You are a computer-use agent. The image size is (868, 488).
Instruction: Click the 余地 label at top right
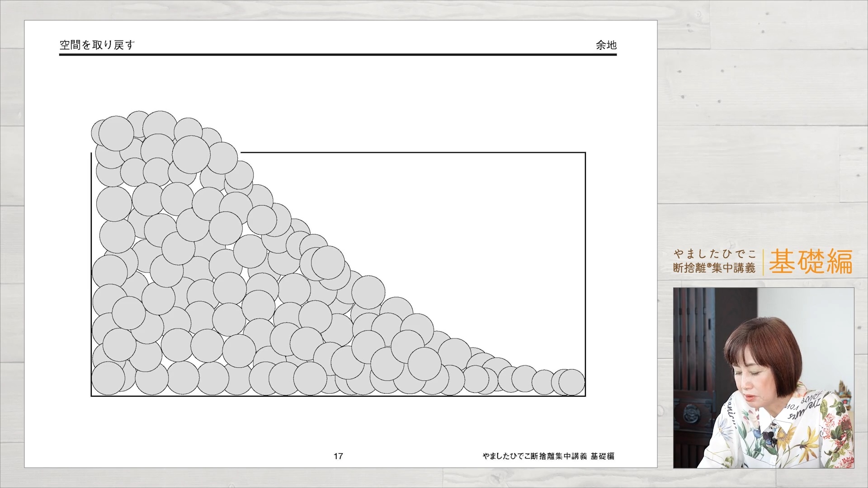[606, 45]
